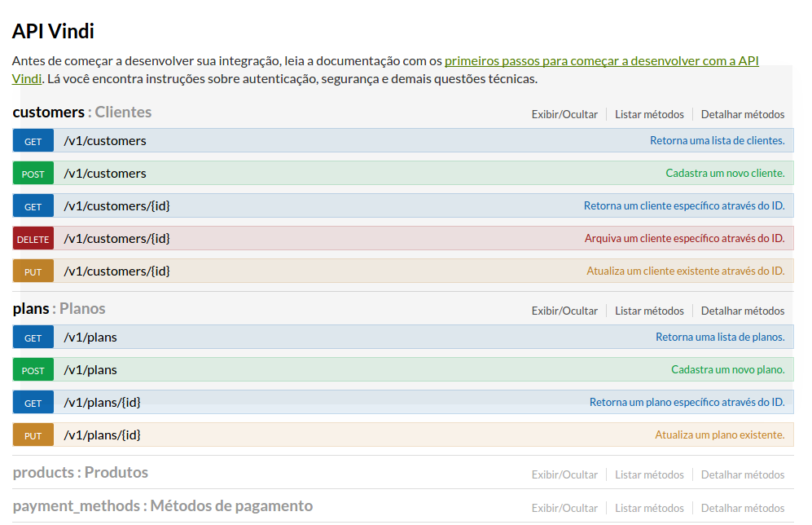Click the GET badge for /v1/plans list
The height and width of the screenshot is (525, 812).
(x=33, y=337)
